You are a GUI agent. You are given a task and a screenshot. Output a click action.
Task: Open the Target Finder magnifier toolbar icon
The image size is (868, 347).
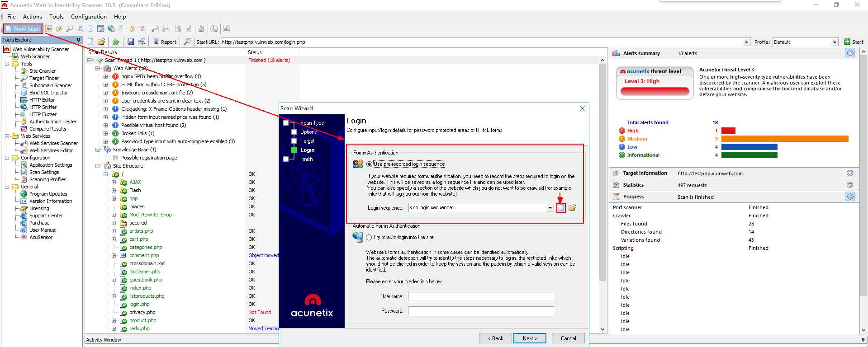coord(70,28)
